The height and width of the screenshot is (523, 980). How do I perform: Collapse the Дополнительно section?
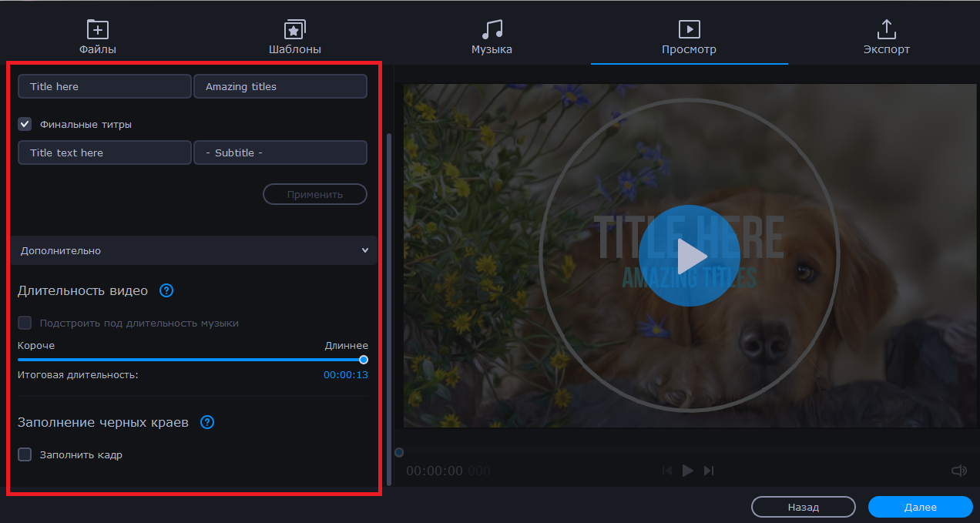click(364, 250)
